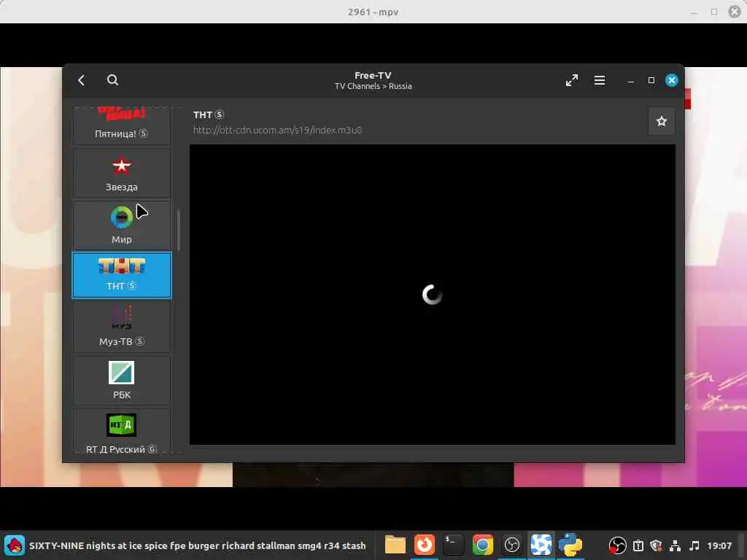Open the network connections tray icon

(x=675, y=545)
